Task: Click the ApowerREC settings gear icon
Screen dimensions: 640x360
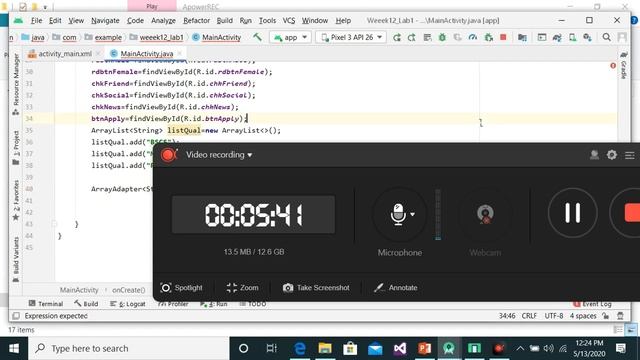Action: coord(611,155)
